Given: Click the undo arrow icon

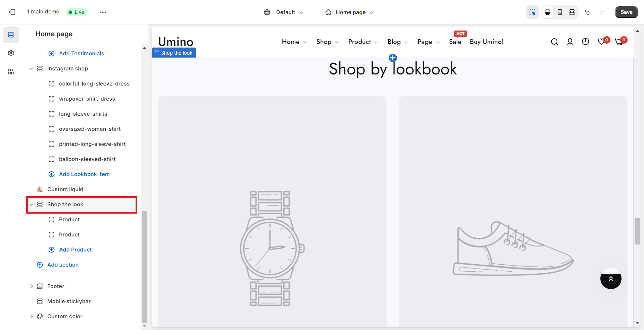Looking at the screenshot, I should tap(587, 12).
